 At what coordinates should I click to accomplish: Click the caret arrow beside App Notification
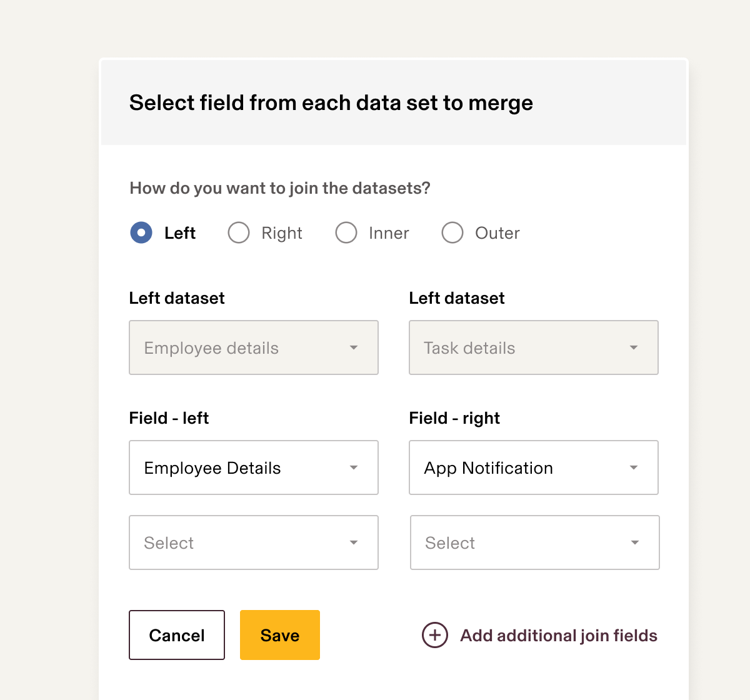click(634, 467)
